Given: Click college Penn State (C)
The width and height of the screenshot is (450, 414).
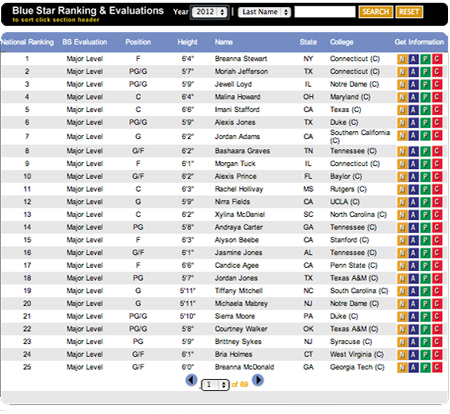Looking at the screenshot, I should (354, 265).
